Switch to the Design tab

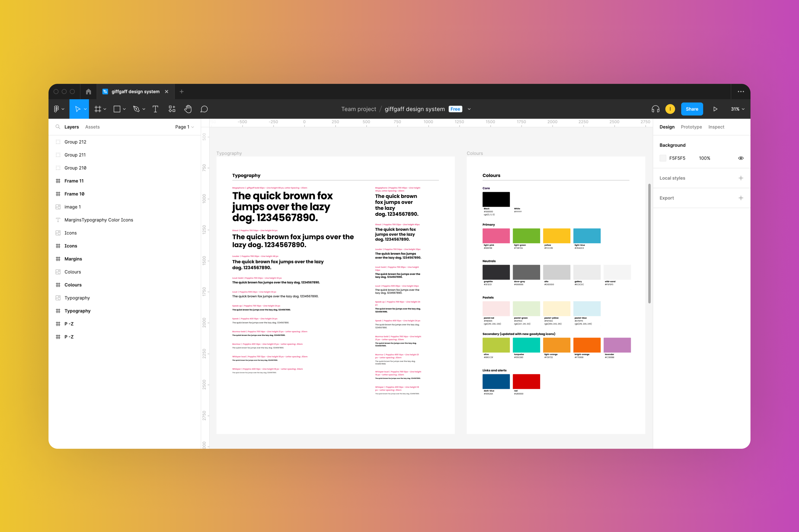(x=667, y=127)
